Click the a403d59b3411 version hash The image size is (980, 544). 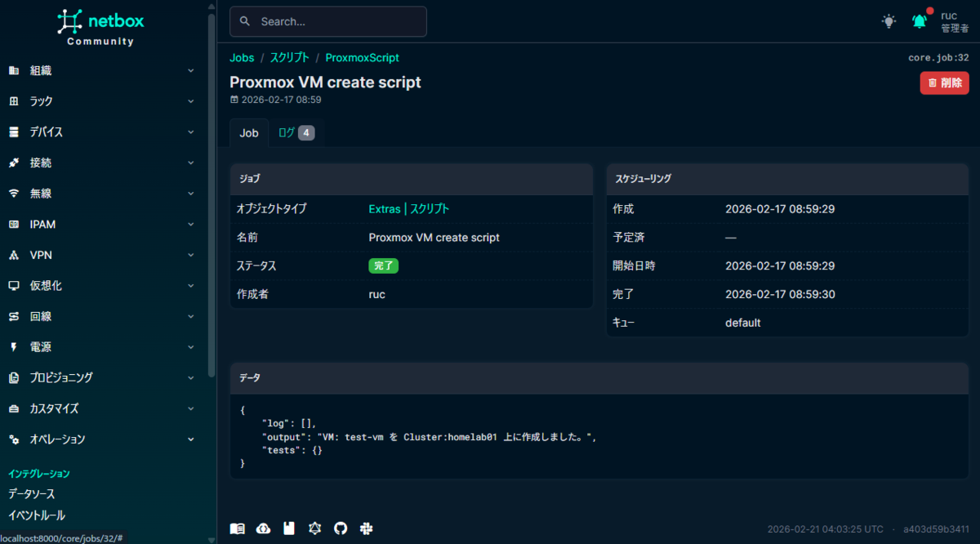click(937, 528)
